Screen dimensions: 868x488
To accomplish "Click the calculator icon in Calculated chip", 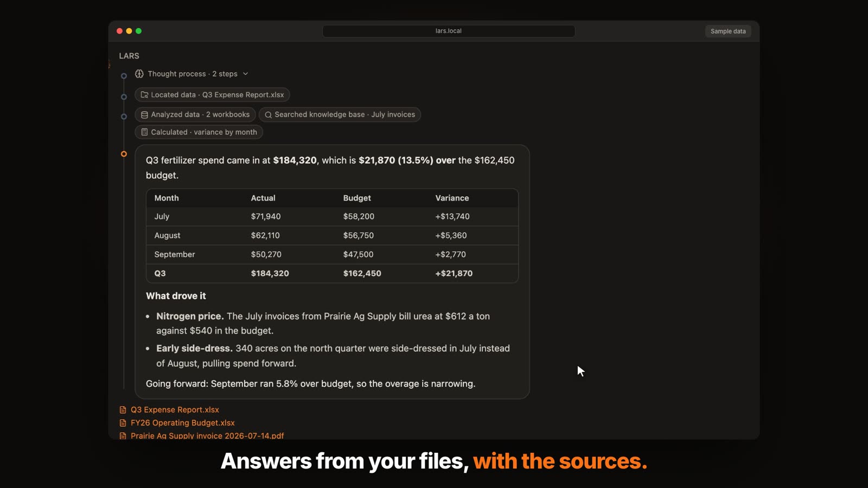I will [x=144, y=132].
